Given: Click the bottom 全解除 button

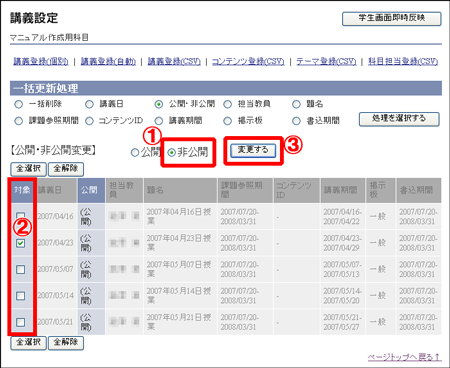Looking at the screenshot, I should [x=66, y=343].
